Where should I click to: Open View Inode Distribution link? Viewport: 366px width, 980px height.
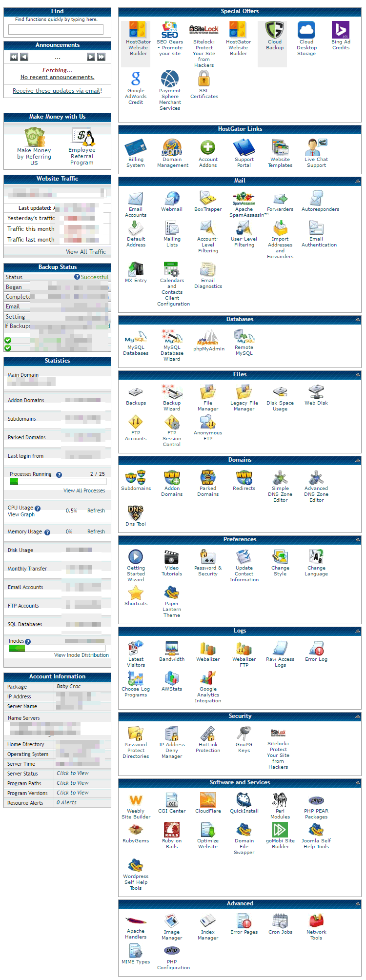(81, 655)
